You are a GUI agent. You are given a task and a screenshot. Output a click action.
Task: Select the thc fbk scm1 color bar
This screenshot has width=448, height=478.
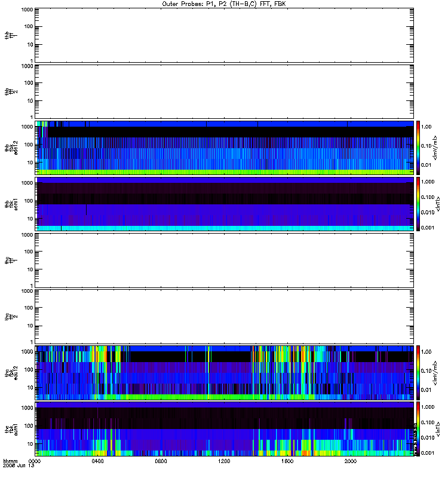coord(418,429)
